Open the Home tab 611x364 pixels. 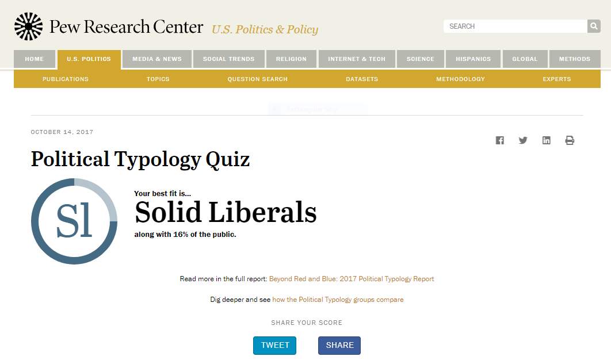pyautogui.click(x=35, y=59)
